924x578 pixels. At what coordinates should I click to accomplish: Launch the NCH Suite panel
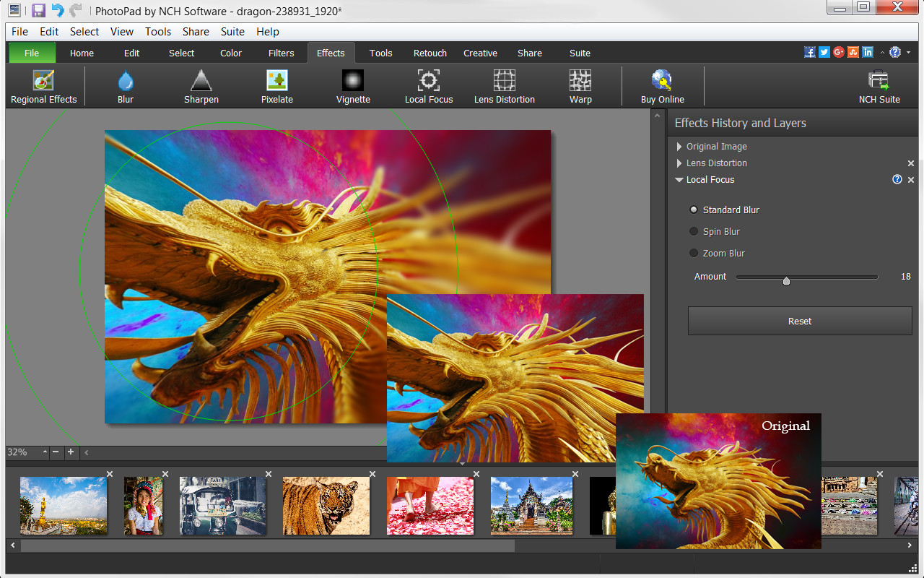[879, 85]
